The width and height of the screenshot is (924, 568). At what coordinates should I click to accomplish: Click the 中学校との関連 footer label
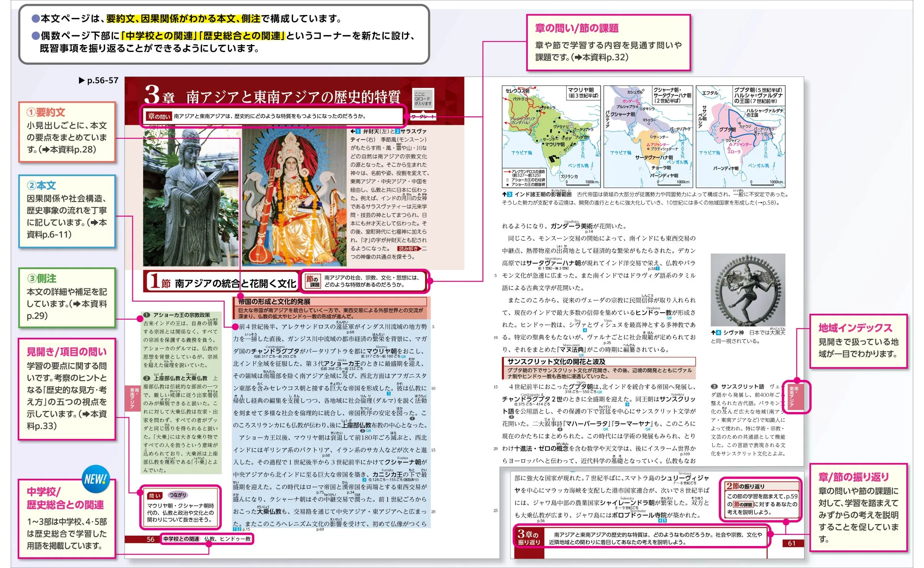(181, 539)
